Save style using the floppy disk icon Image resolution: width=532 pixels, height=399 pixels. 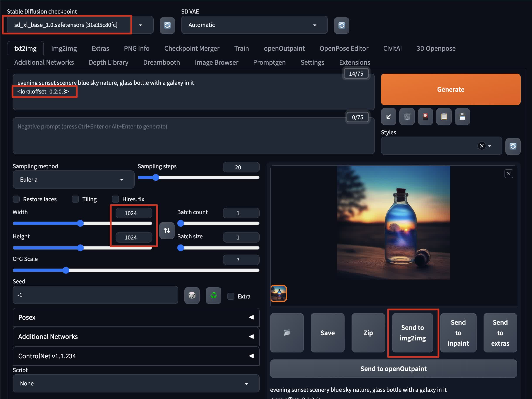(x=462, y=117)
